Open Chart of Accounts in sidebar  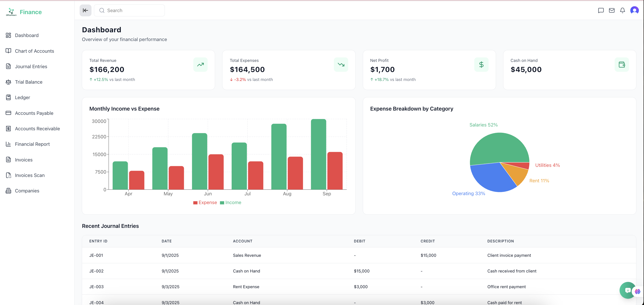[34, 51]
